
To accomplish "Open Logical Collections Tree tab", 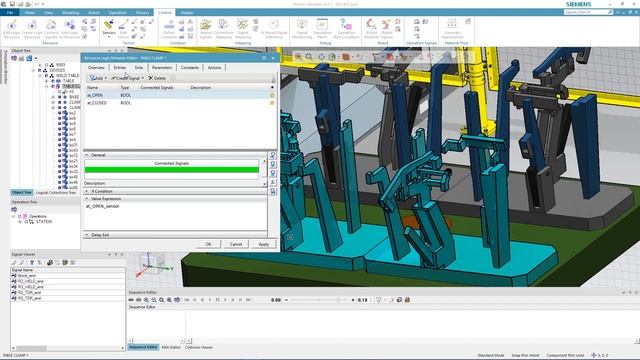I will click(x=56, y=192).
